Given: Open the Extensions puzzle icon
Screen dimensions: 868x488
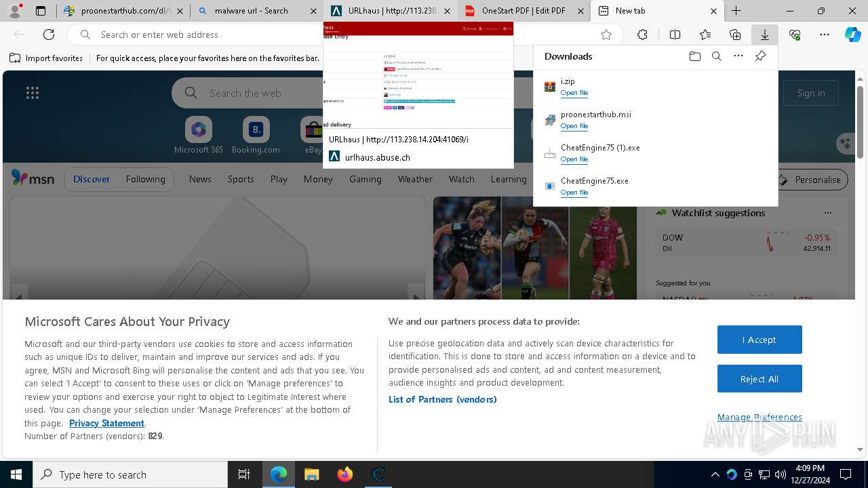Looking at the screenshot, I should tap(642, 35).
